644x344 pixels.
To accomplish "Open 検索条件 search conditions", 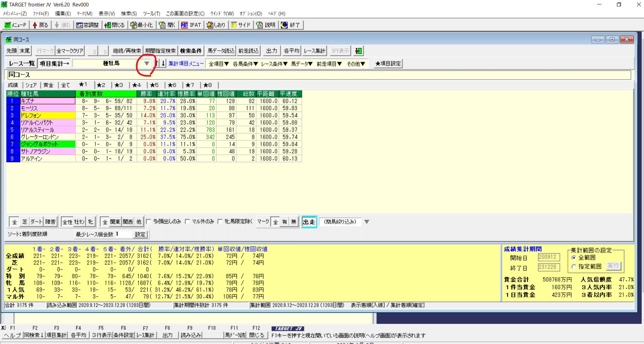I will point(191,51).
